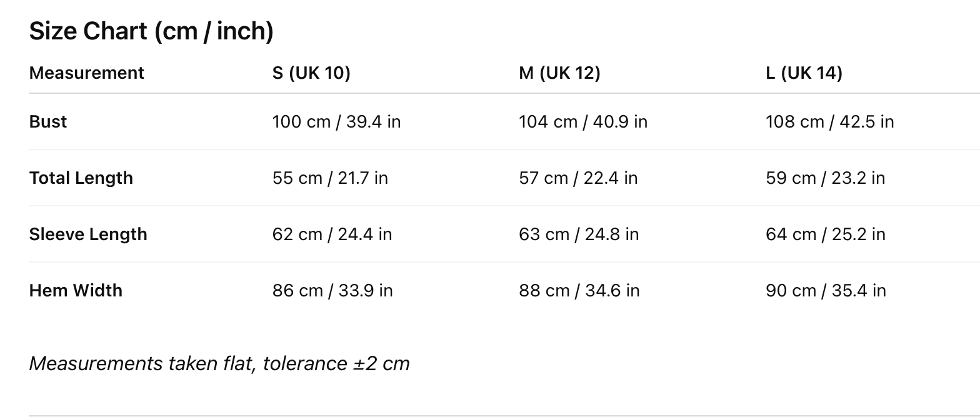Select the 59 cm / 23.2 in value
This screenshot has height=419, width=980.
pos(825,178)
